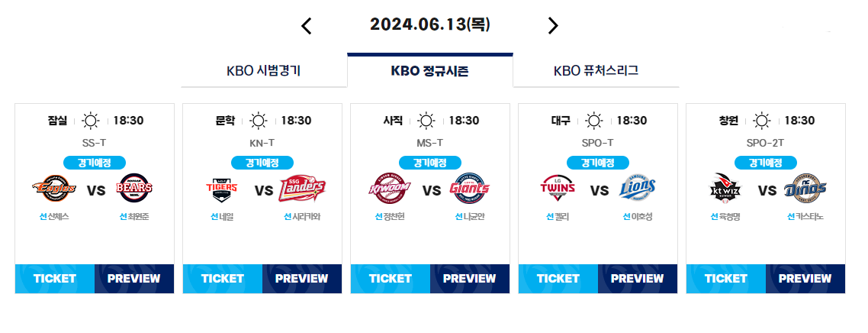Open TICKET for the 잠실 game
This screenshot has height=333, width=868.
tap(55, 279)
